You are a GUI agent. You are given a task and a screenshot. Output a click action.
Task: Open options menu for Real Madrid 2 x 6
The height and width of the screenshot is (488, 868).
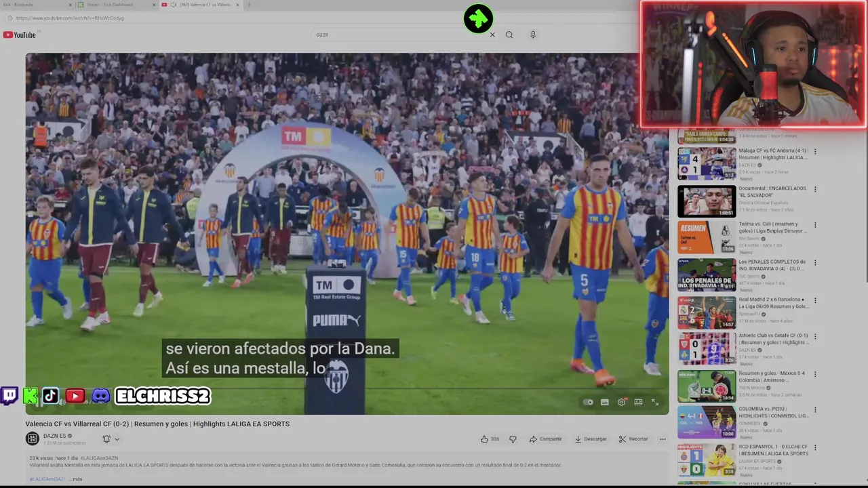click(x=815, y=301)
